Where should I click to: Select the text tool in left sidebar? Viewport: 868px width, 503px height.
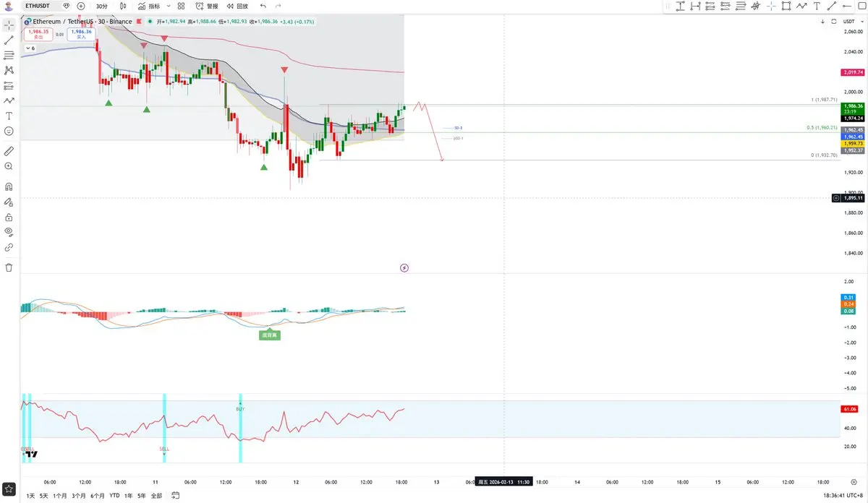(9, 116)
